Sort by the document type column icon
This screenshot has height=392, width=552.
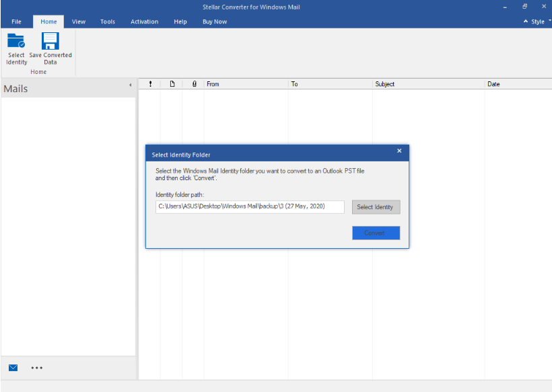coord(172,83)
